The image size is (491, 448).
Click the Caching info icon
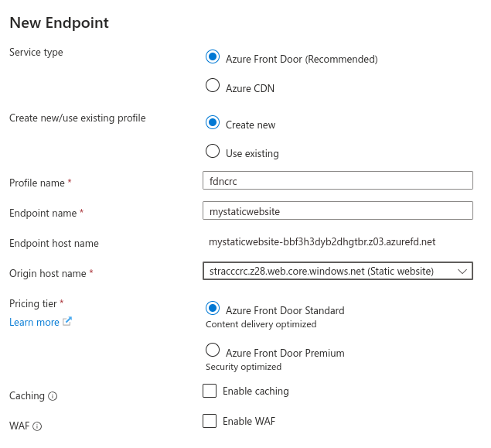(53, 396)
